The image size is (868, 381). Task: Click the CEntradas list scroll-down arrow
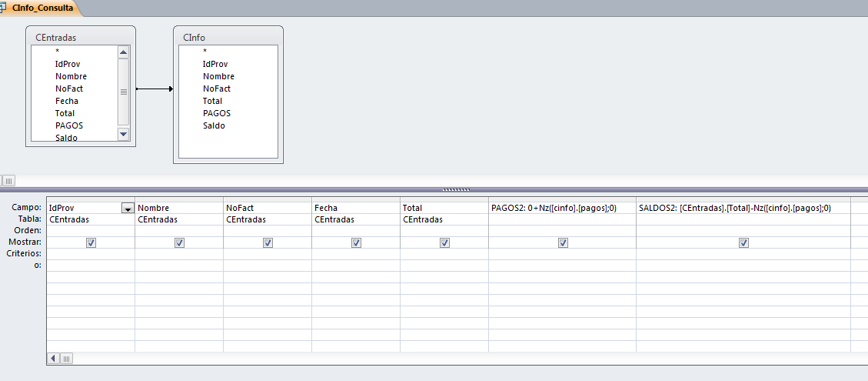[x=124, y=134]
